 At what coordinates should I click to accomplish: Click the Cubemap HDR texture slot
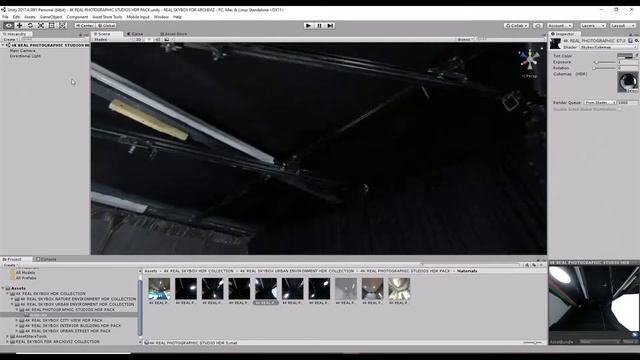[x=628, y=82]
